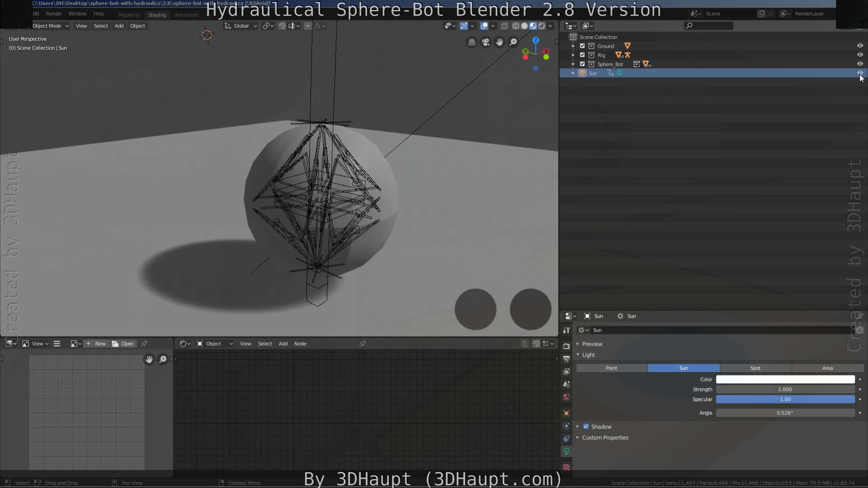The image size is (868, 488).
Task: Open the Help menu
Action: tap(99, 14)
